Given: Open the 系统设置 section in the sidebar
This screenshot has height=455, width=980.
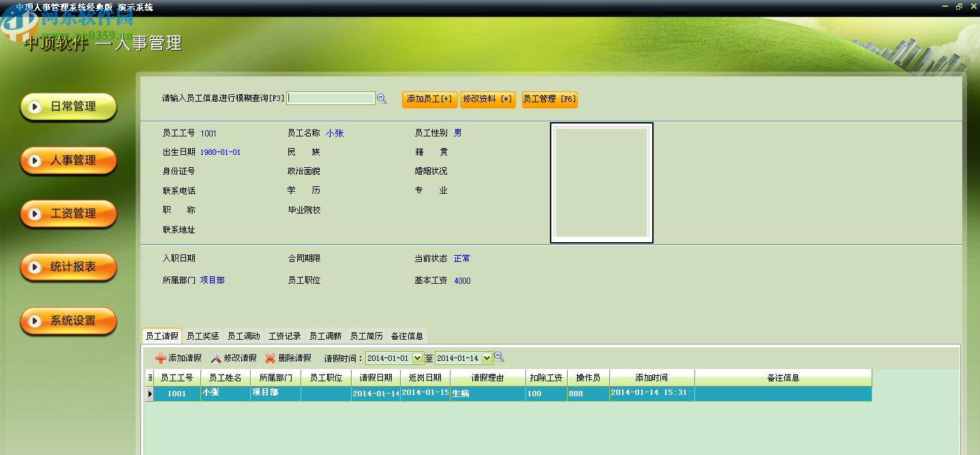Looking at the screenshot, I should click(67, 321).
